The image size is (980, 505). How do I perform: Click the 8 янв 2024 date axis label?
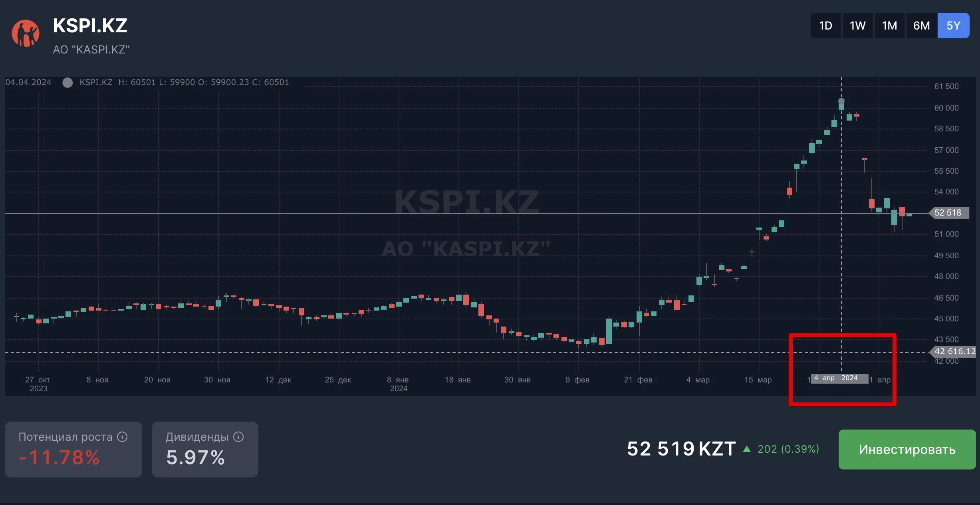(398, 384)
